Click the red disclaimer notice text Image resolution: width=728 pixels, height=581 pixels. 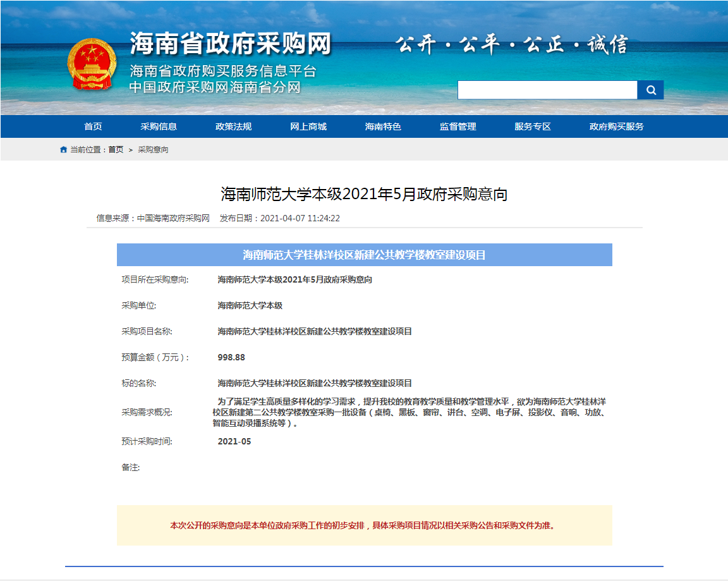363,525
